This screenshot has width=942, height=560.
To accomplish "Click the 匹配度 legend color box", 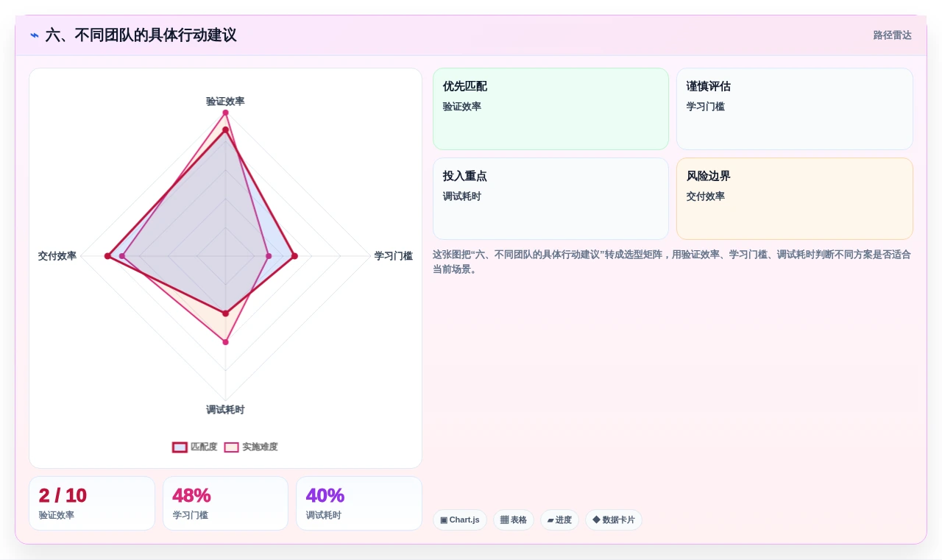I will (180, 447).
